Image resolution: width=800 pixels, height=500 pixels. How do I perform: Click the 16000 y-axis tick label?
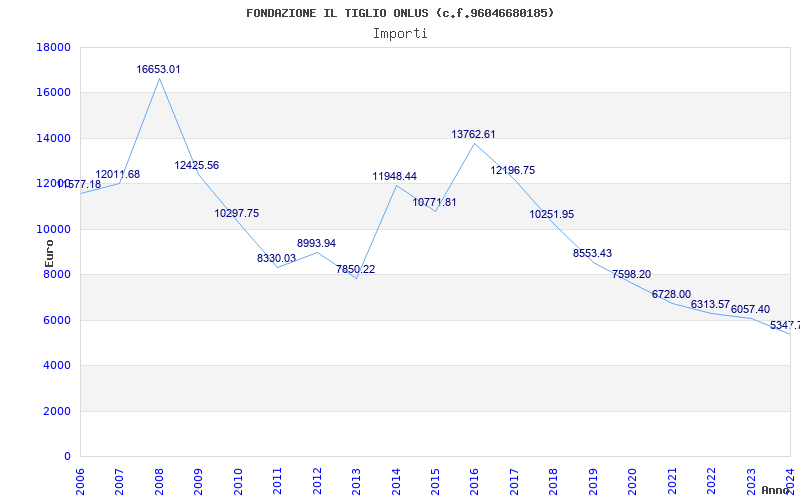tap(54, 93)
